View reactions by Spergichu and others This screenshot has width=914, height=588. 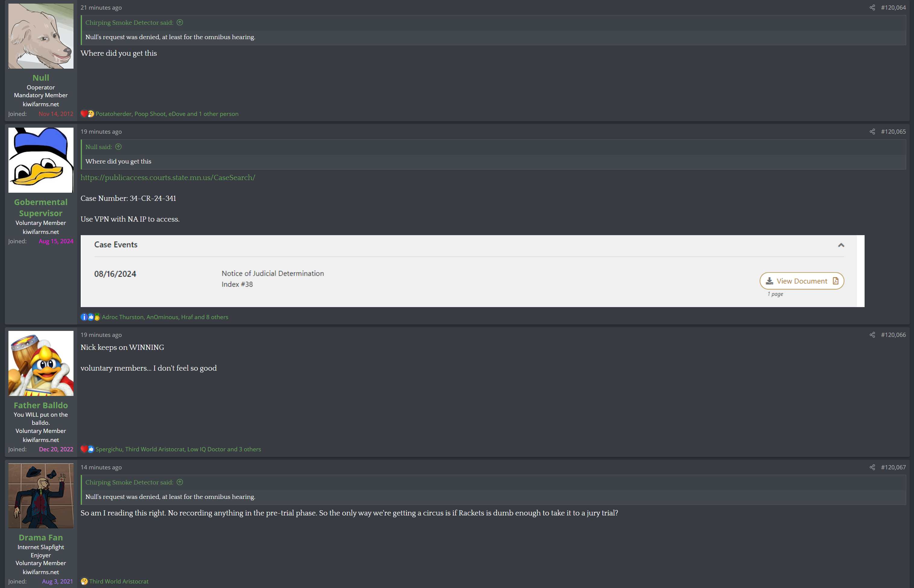point(178,450)
